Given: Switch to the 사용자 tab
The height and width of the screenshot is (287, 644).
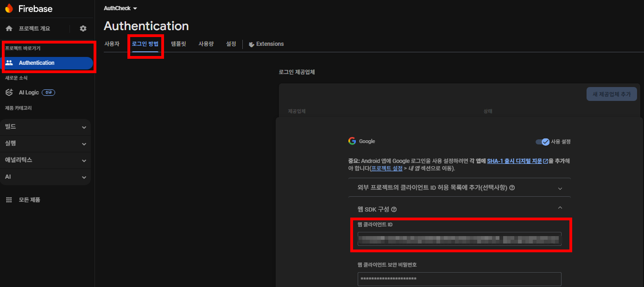Looking at the screenshot, I should pyautogui.click(x=112, y=44).
